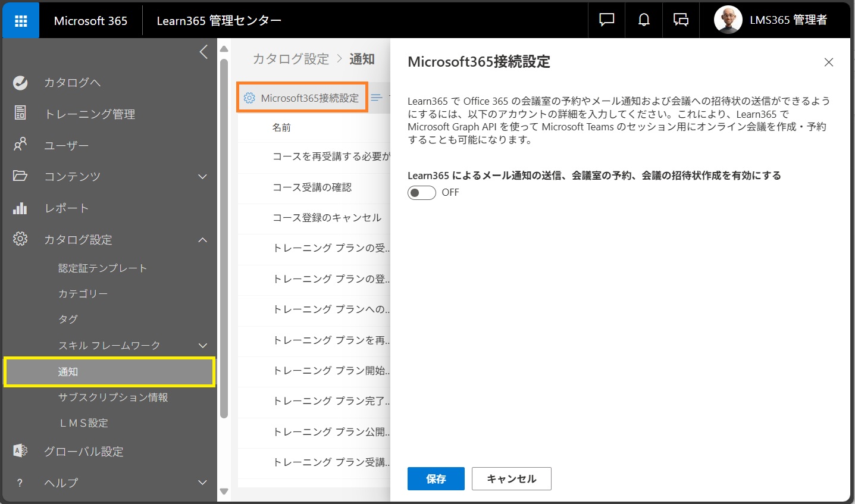Click the カタログ設定 gear icon

(20, 239)
